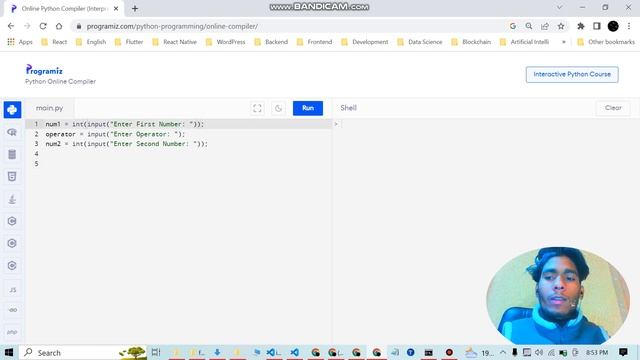This screenshot has width=640, height=360.
Task: Open the Chrome side panel icon
Action: pos(597,26)
